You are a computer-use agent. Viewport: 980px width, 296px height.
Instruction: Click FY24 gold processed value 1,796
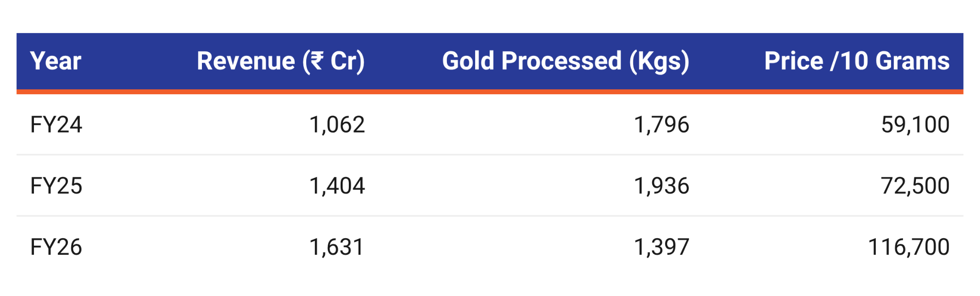coord(662,125)
